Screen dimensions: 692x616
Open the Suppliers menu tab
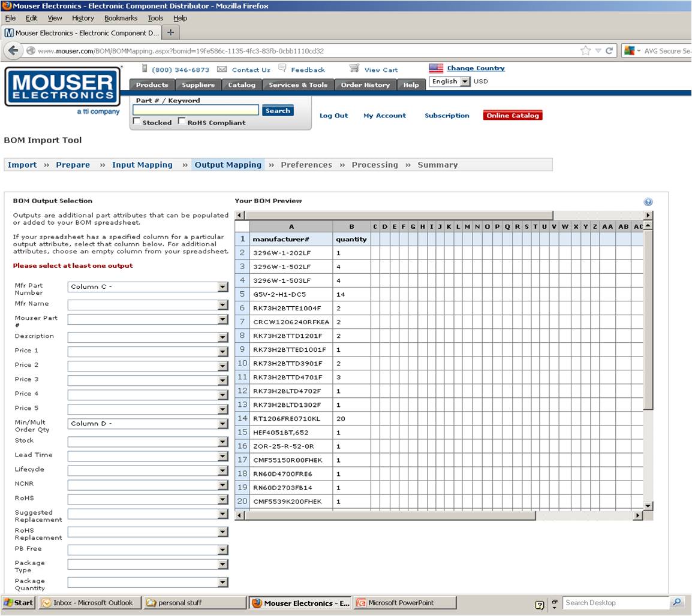tap(198, 84)
